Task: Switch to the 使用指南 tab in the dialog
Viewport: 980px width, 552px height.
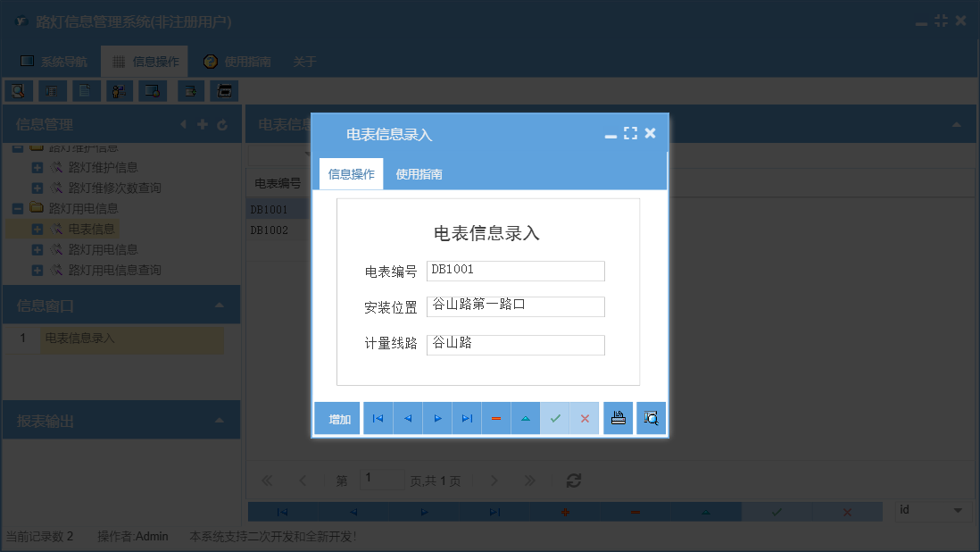Action: [419, 174]
